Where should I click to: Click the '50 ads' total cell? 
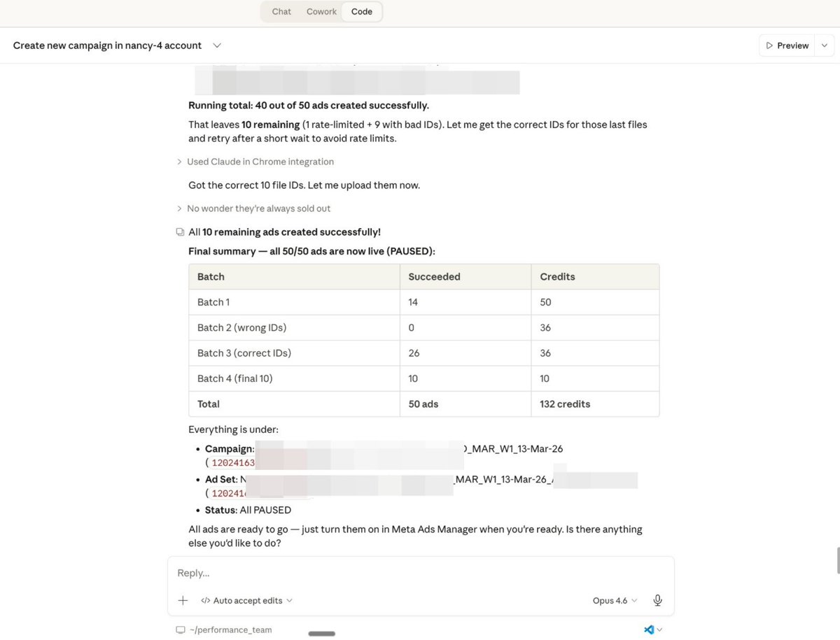465,404
